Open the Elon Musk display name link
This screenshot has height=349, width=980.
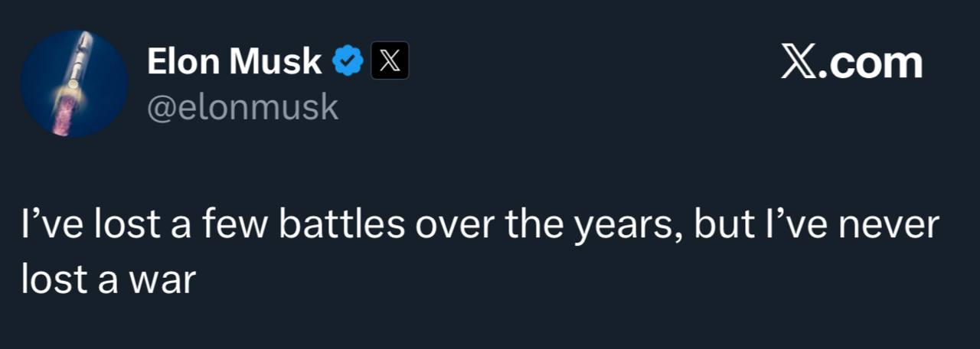point(234,61)
